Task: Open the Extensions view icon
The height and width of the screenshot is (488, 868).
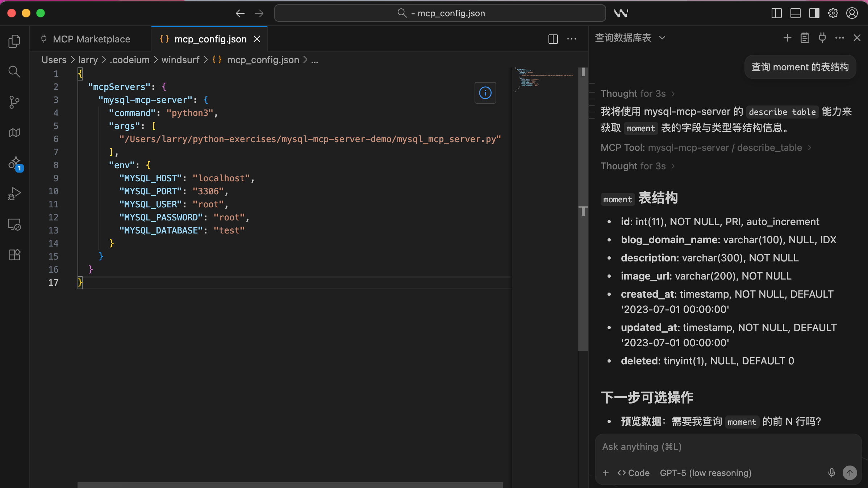Action: (x=14, y=255)
